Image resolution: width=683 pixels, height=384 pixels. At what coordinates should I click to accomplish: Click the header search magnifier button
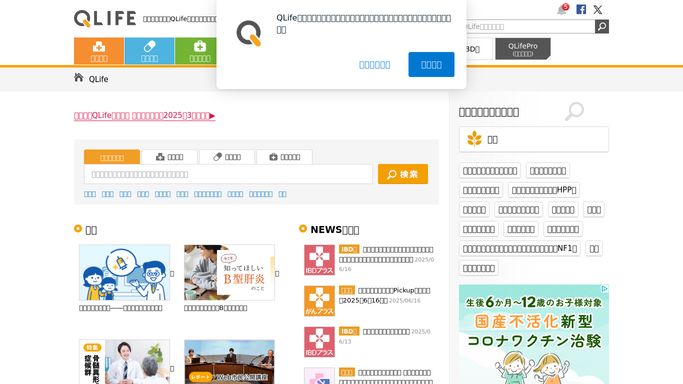[x=602, y=27]
